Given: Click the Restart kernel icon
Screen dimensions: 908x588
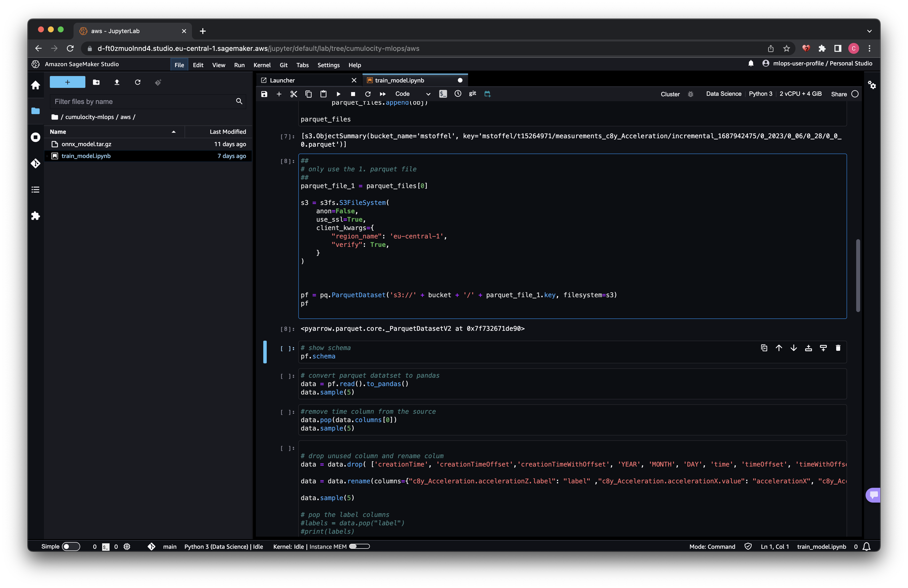Looking at the screenshot, I should coord(368,93).
